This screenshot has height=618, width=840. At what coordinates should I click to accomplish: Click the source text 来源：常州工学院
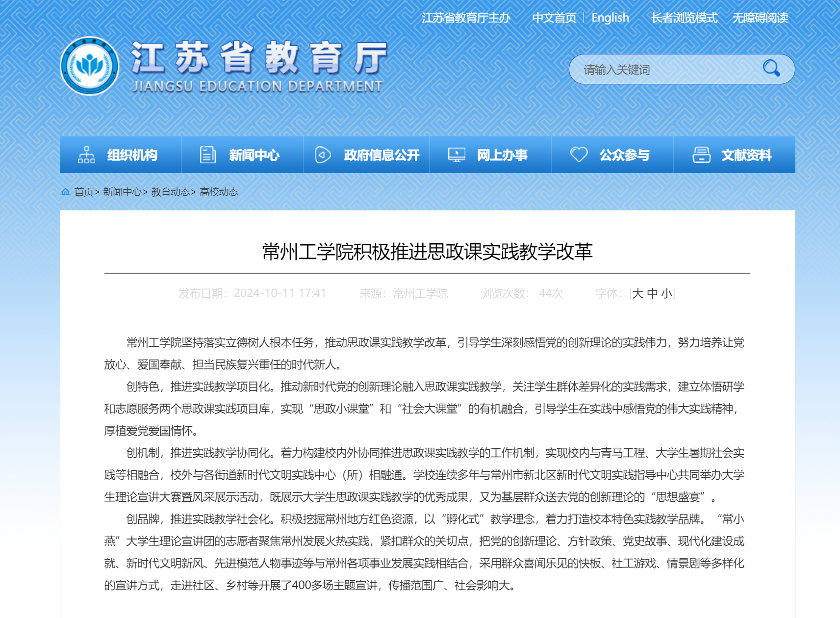pos(404,293)
